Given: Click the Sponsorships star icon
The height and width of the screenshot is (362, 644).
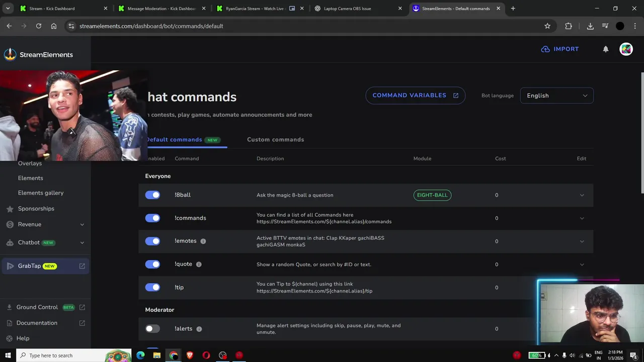Looking at the screenshot, I should click(x=10, y=209).
